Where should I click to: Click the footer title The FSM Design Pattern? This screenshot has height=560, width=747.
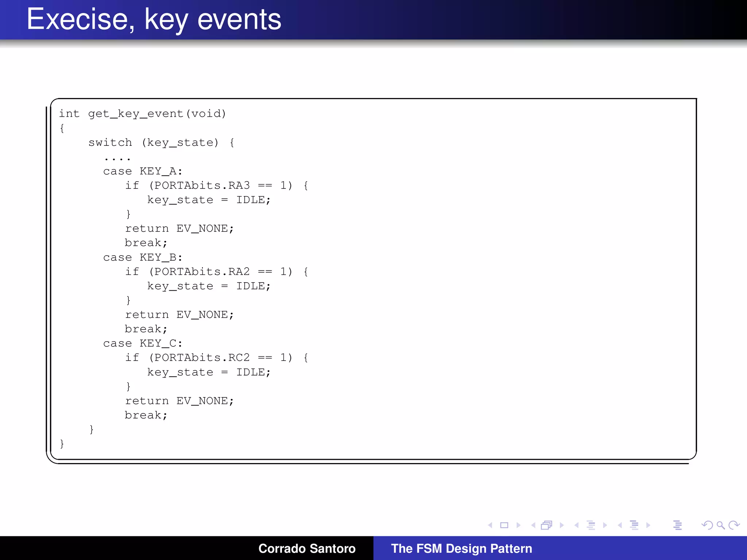pos(461,548)
